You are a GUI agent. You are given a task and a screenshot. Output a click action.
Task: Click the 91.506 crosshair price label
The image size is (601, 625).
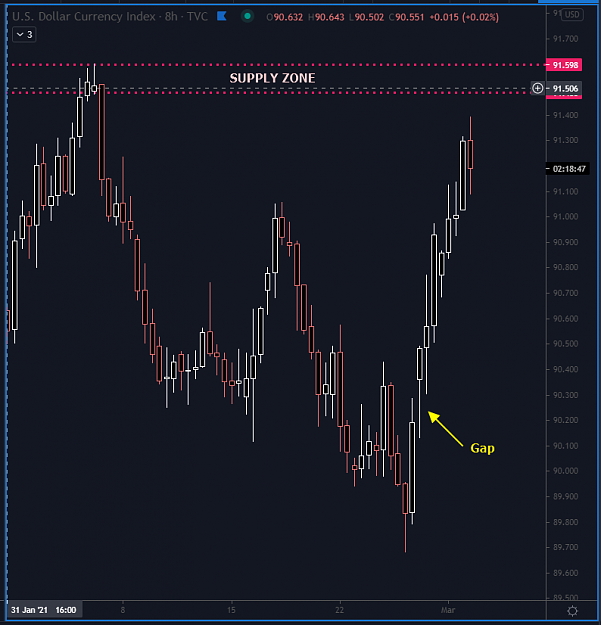[x=565, y=88]
